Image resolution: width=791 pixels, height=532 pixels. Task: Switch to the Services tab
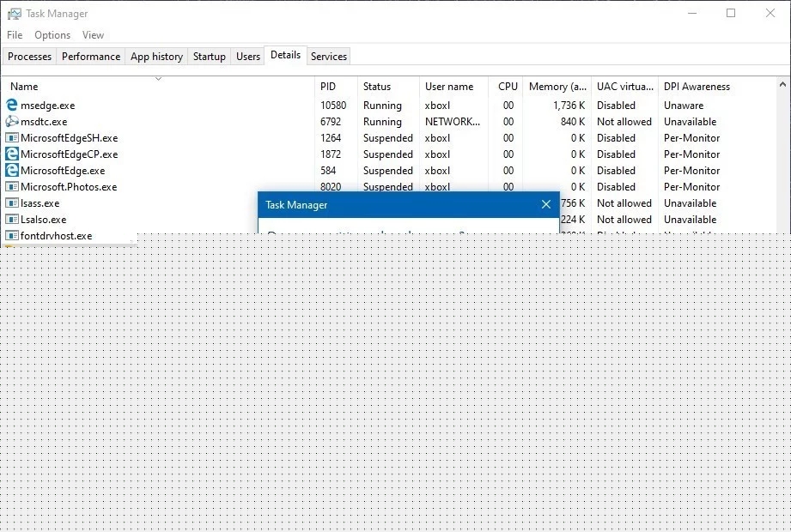pyautogui.click(x=329, y=57)
